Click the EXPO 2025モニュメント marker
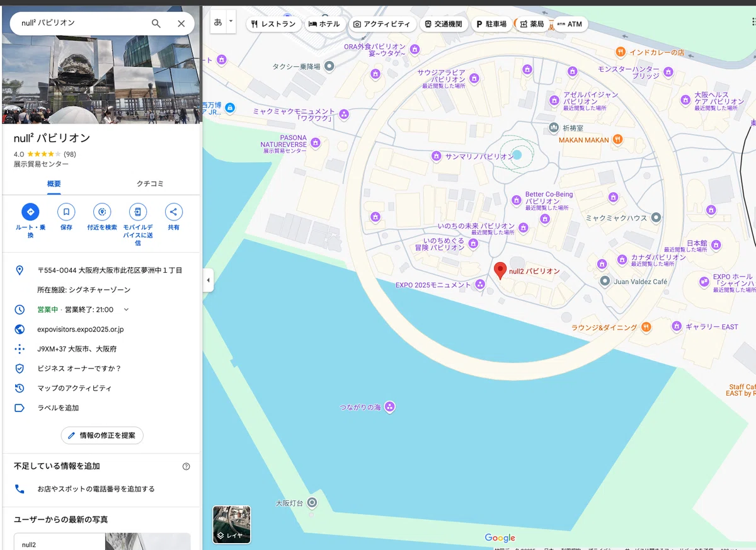The width and height of the screenshot is (756, 550). (x=481, y=285)
